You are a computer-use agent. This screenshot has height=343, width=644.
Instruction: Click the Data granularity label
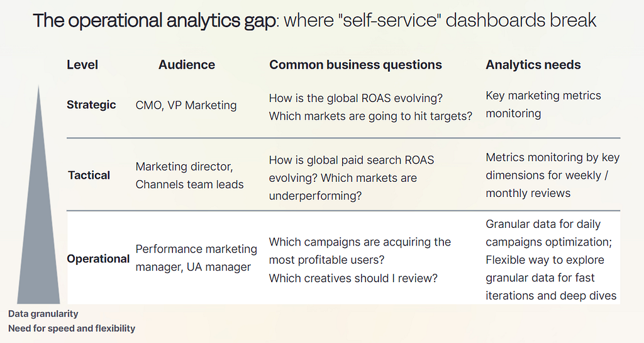coord(43,314)
